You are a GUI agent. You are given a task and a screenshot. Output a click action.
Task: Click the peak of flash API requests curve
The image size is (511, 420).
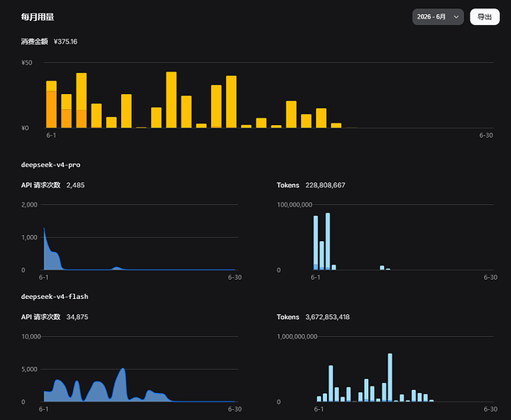click(x=123, y=369)
